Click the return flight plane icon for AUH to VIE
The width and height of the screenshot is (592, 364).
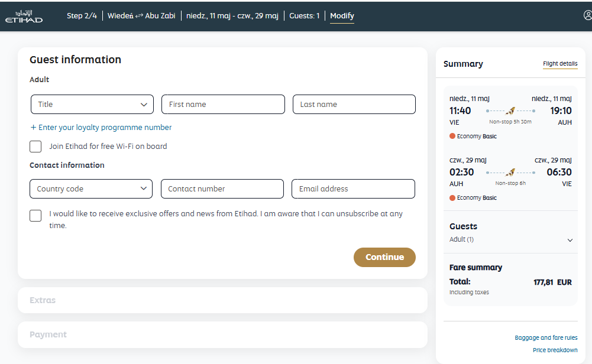[x=510, y=173]
